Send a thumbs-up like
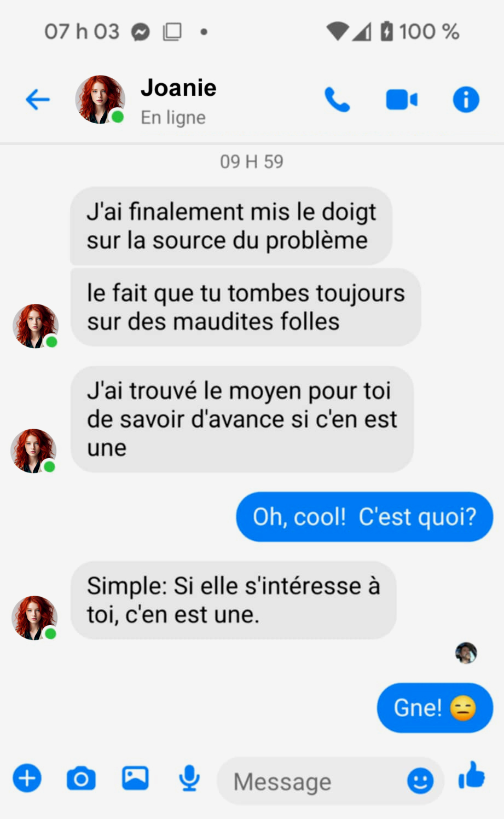Image resolution: width=504 pixels, height=819 pixels. [471, 776]
